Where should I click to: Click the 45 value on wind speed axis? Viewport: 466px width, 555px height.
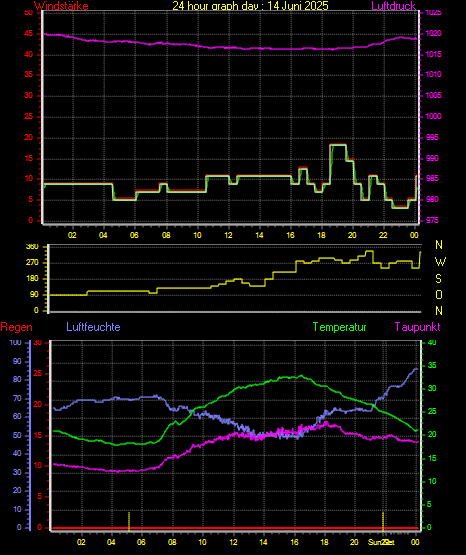[28, 34]
